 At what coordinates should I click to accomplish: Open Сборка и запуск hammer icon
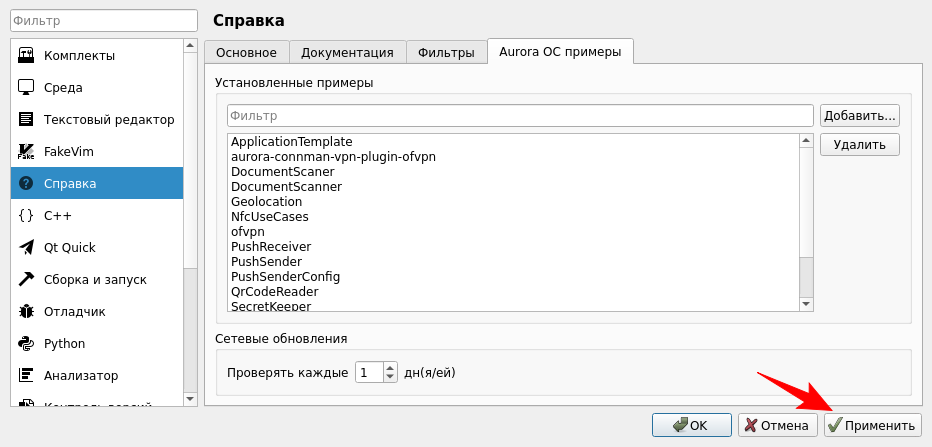(x=27, y=279)
